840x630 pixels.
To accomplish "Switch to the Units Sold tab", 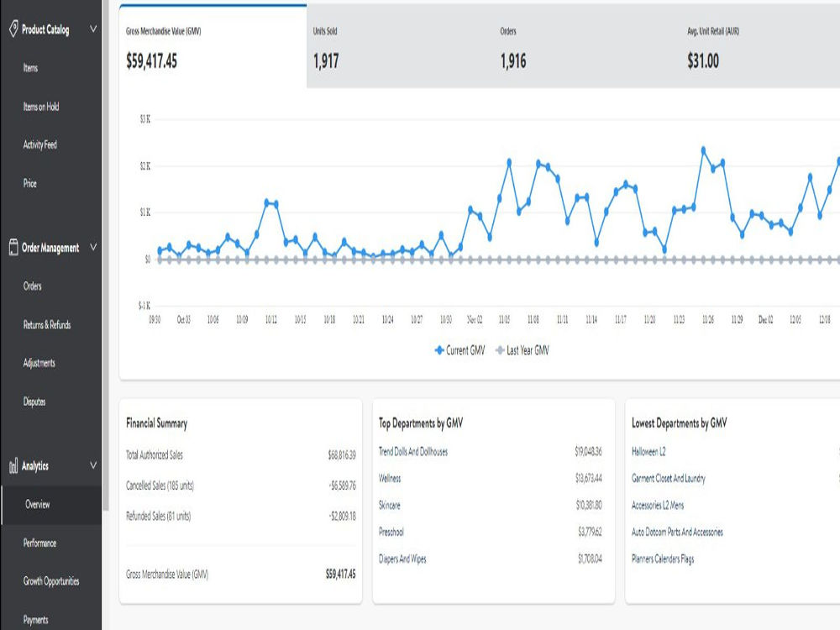I will tap(400, 46).
